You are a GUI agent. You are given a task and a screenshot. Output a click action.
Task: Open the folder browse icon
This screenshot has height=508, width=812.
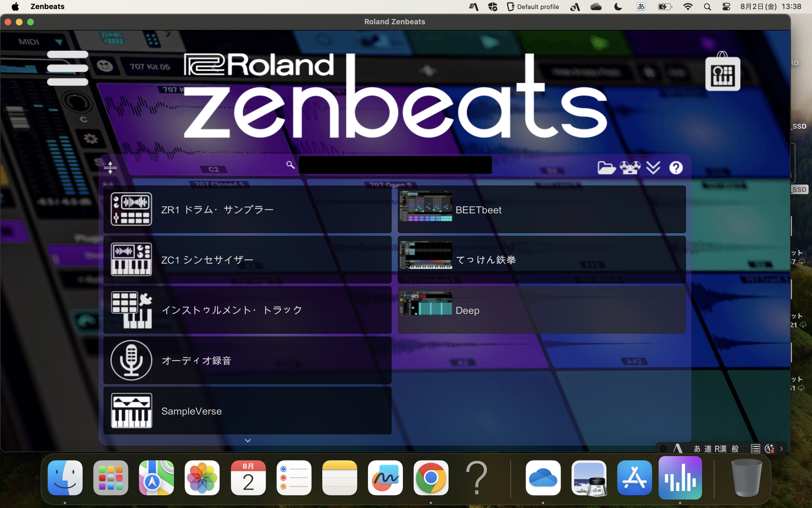point(606,167)
